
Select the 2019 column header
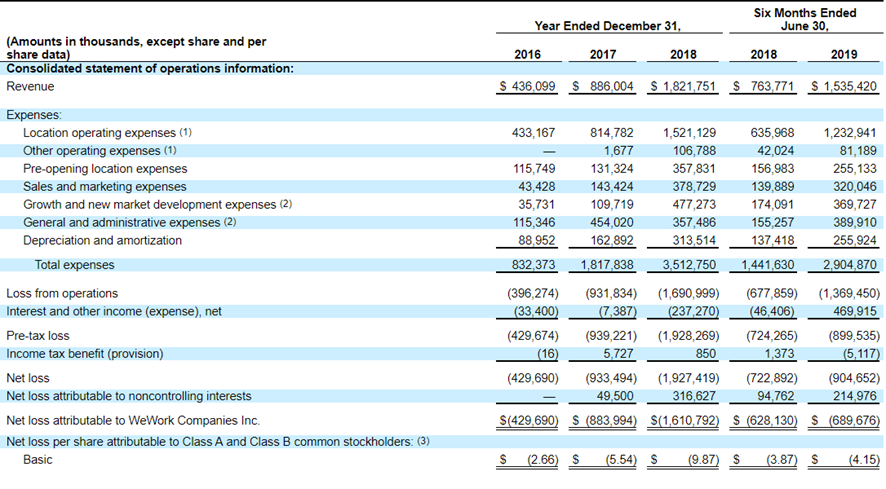coord(844,54)
